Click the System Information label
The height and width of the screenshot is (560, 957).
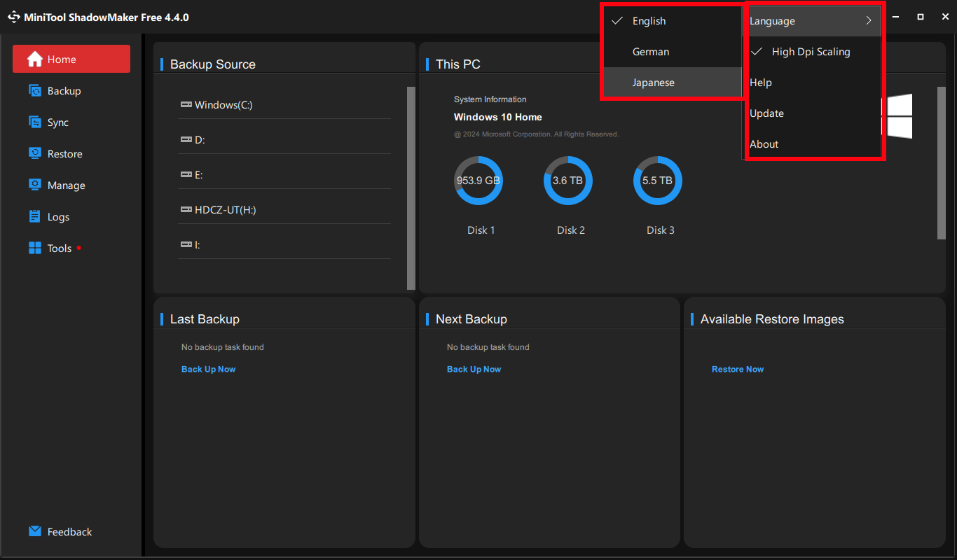pos(490,99)
